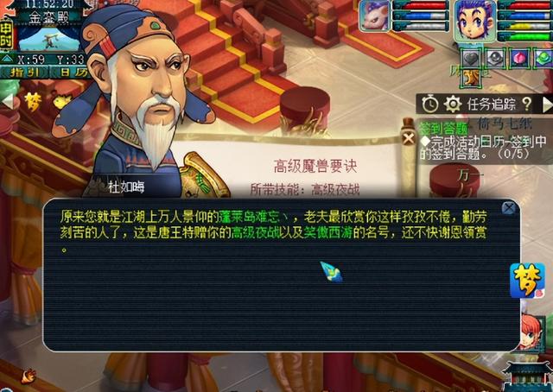Open the clock icon in task tracker
The image size is (553, 392).
tap(430, 104)
